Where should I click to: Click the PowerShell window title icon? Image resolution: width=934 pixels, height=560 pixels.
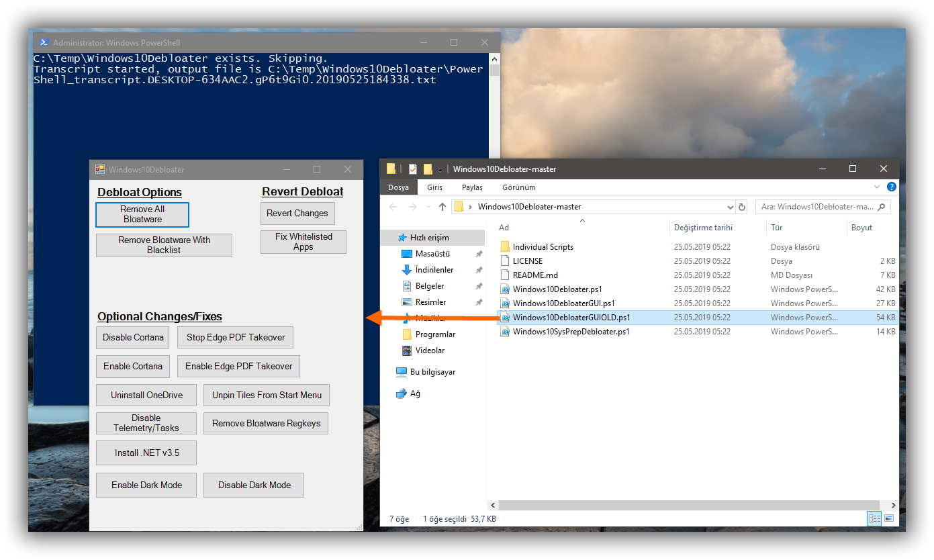tap(44, 42)
